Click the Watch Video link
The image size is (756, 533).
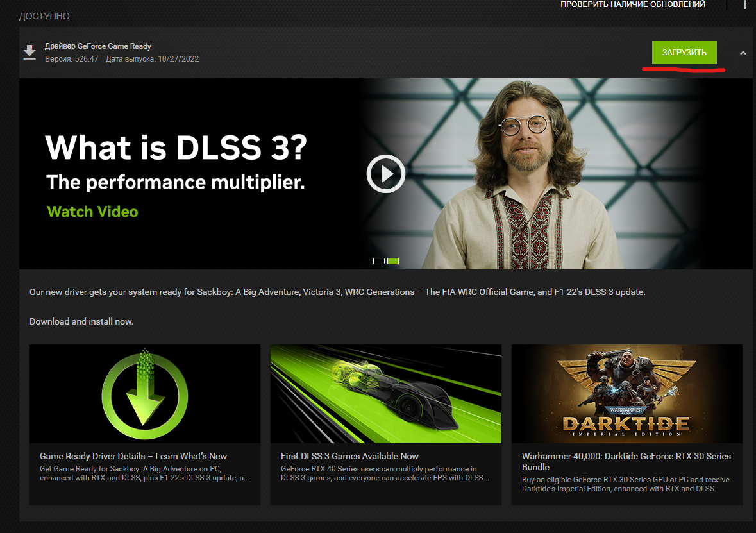tap(92, 212)
